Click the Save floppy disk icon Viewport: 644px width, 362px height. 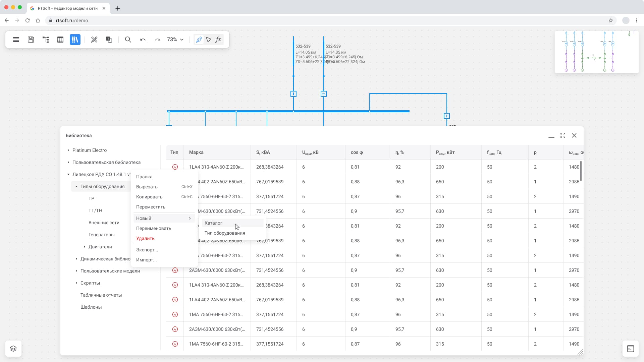point(31,40)
